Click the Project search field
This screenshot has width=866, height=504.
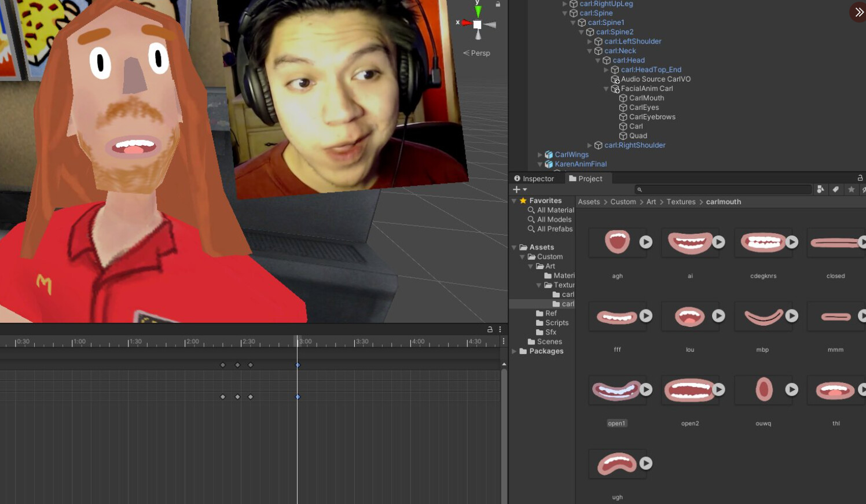pos(724,189)
